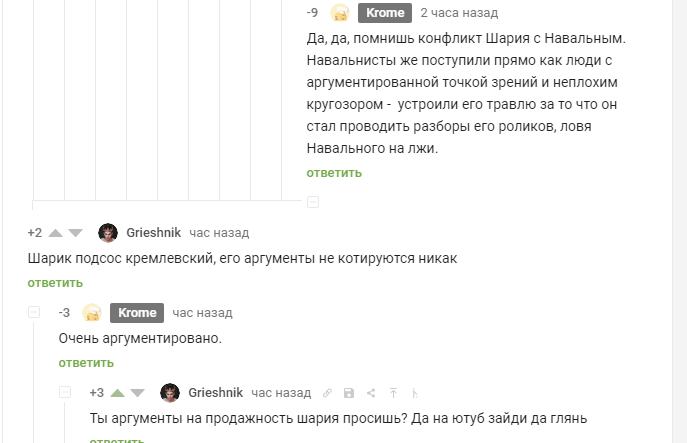
Task: Collapse the thread under Krome's Навальный comment
Action: point(313,202)
